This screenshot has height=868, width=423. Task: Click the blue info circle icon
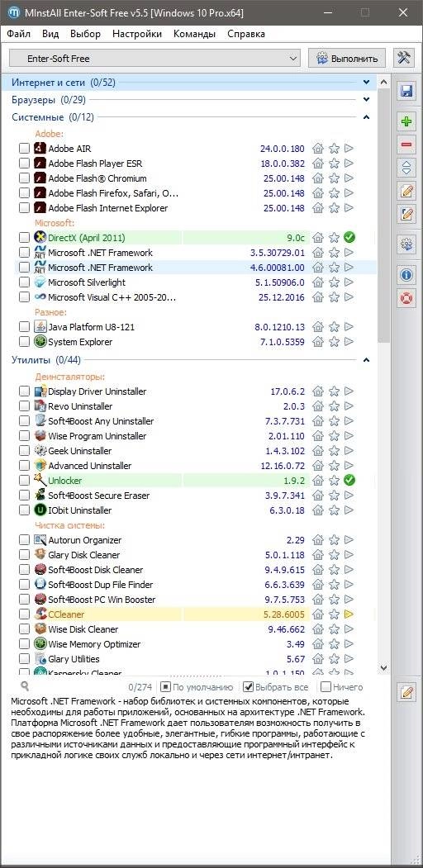pyautogui.click(x=406, y=274)
